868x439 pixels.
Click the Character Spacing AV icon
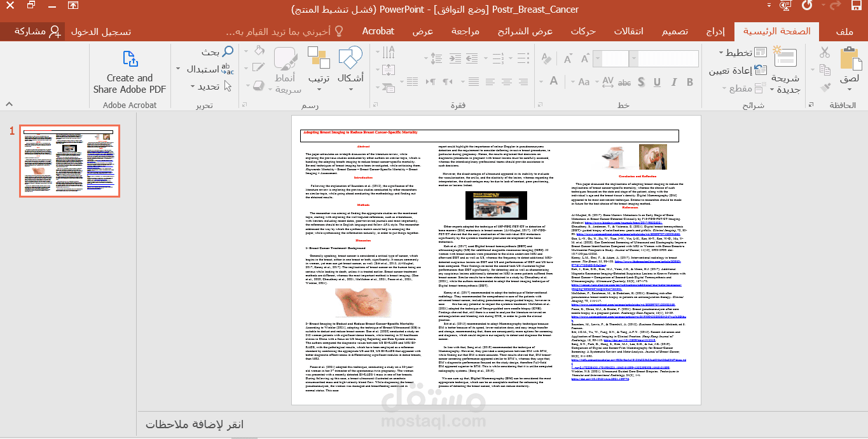(607, 82)
